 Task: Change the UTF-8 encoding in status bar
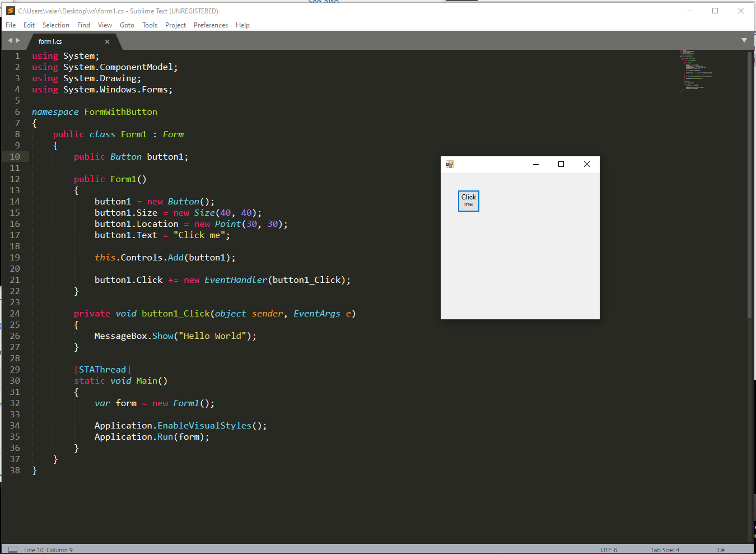coord(609,550)
